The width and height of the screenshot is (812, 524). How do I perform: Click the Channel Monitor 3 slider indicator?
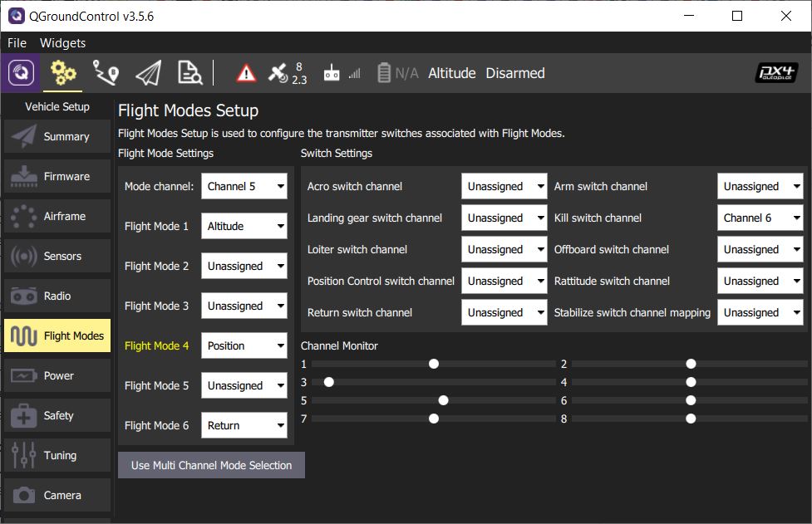[x=329, y=382]
